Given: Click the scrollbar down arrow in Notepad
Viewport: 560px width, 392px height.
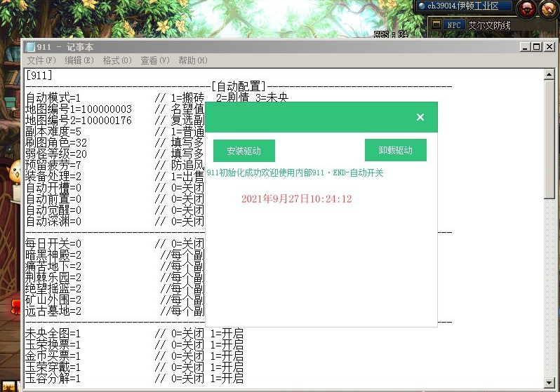Looking at the screenshot, I should (550, 383).
